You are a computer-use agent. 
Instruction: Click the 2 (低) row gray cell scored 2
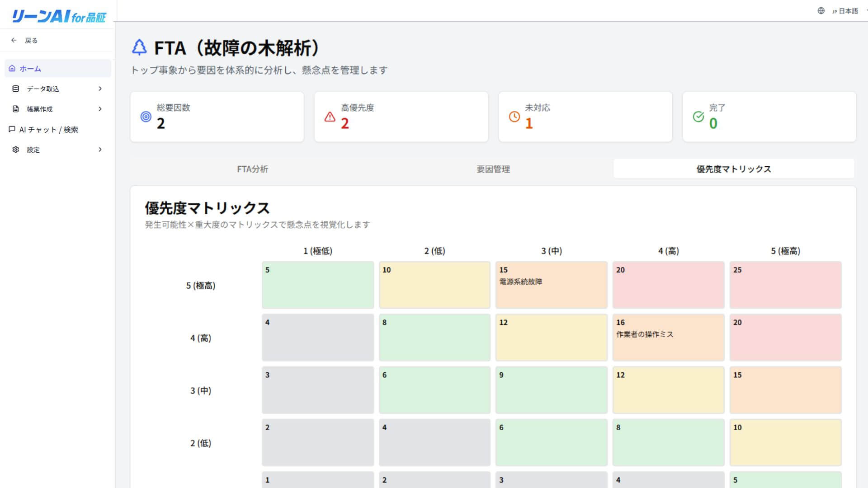[318, 442]
